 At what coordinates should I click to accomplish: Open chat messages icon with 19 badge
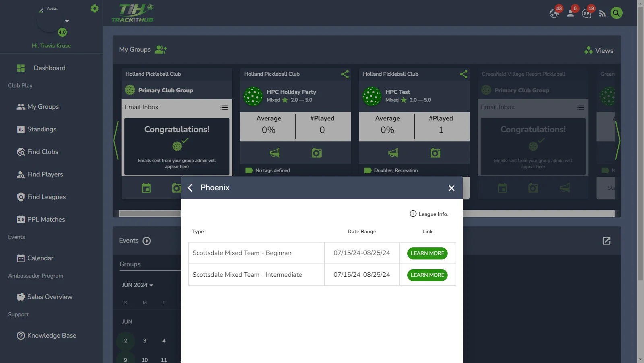point(586,14)
